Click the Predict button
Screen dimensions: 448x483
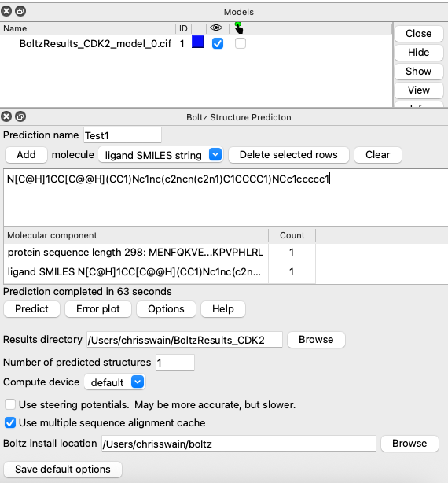31,309
